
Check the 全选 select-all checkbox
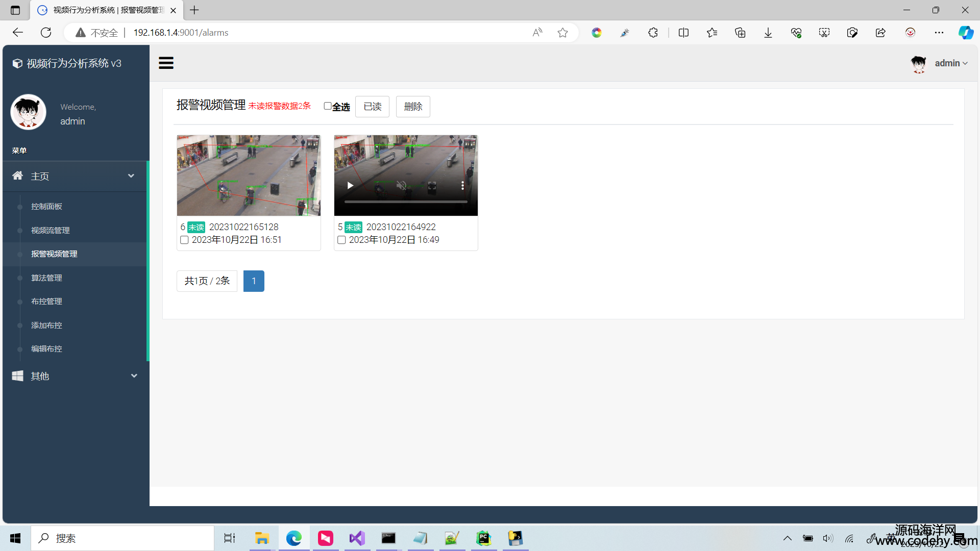328,106
